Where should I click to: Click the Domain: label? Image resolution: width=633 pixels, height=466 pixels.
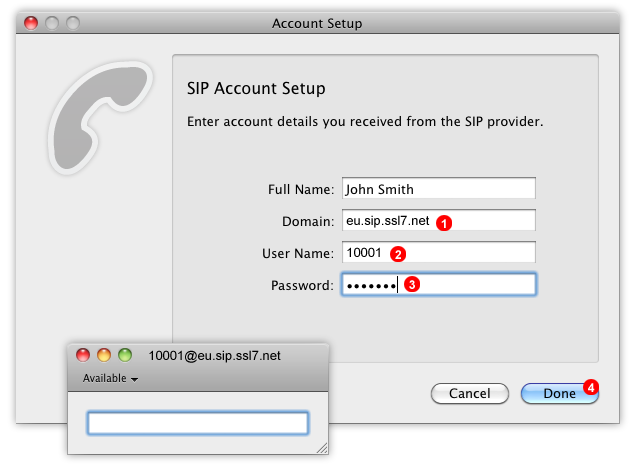pos(308,221)
